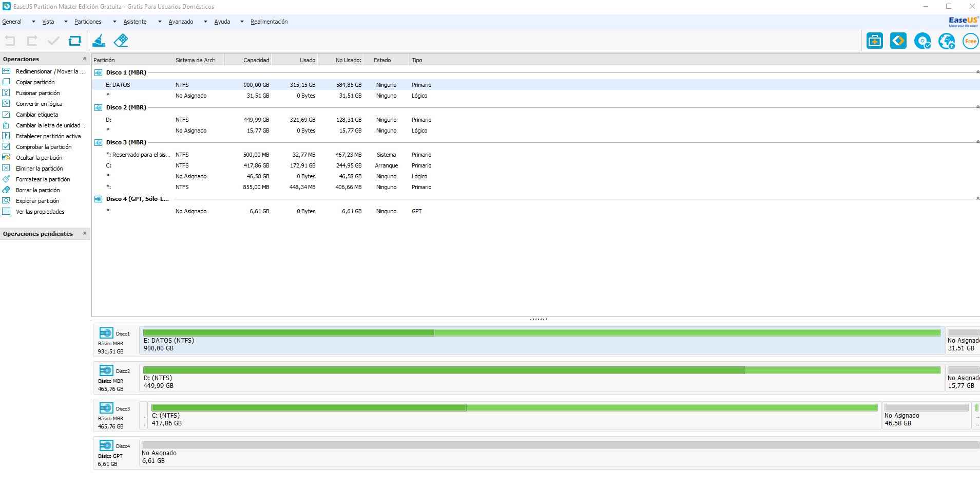Viewport: 980px width, 485px height.
Task: Collapse the Disco 1 (MBR) group
Action: coord(977,72)
